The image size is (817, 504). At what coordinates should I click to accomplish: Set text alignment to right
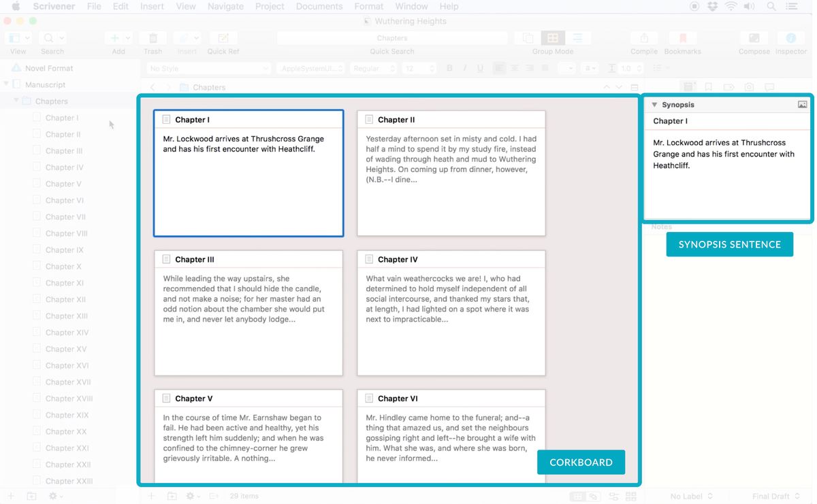tap(530, 68)
